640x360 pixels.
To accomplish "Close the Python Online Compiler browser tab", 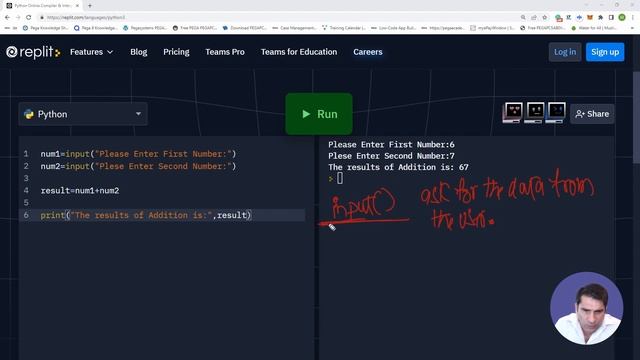I will pos(77,6).
